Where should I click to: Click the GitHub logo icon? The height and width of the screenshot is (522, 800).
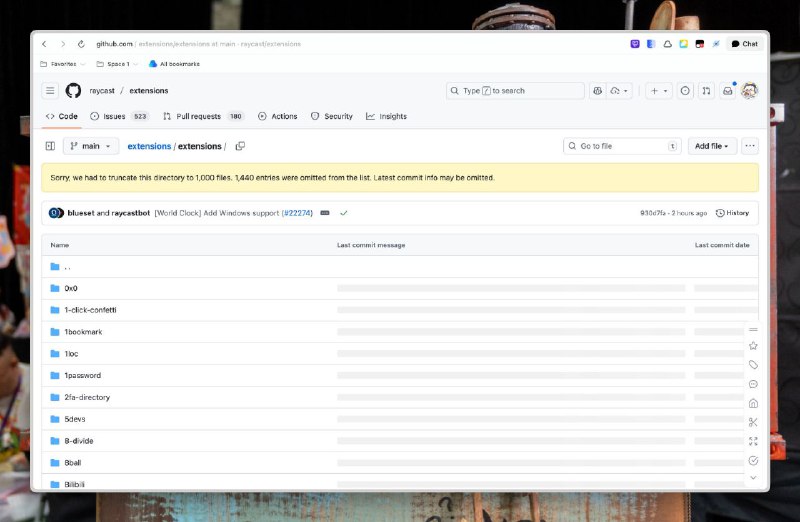73,91
